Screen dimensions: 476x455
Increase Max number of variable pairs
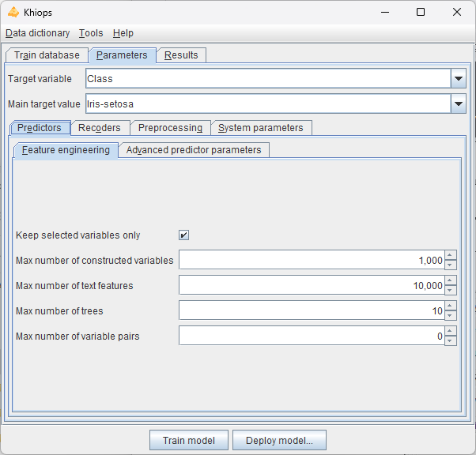point(450,331)
